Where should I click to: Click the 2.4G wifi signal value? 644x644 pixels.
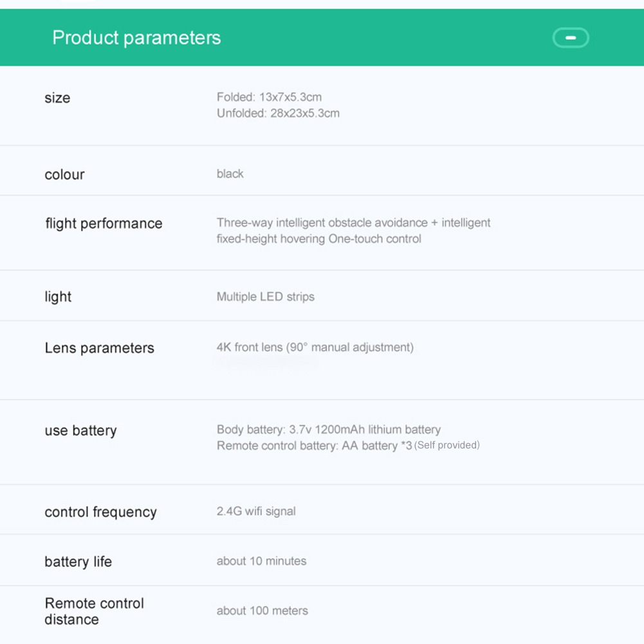[256, 511]
